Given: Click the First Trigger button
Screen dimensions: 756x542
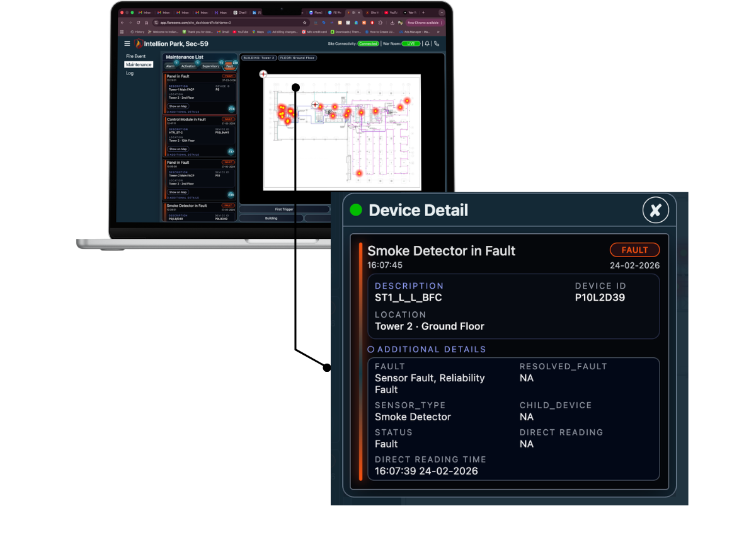Looking at the screenshot, I should [x=284, y=209].
